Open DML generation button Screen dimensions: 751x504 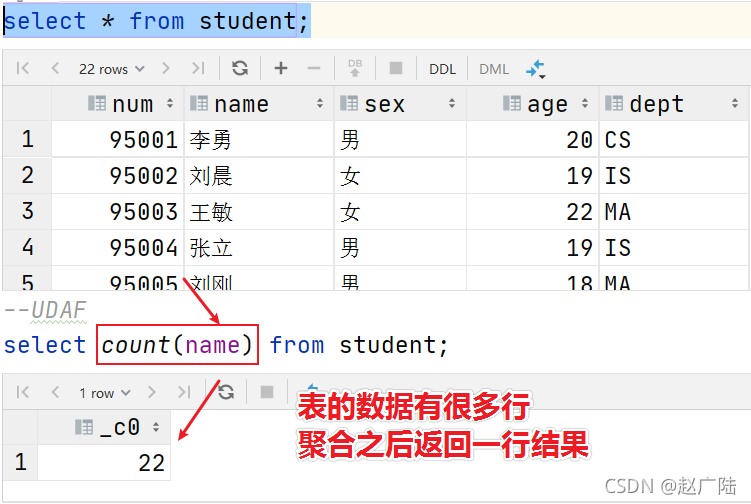coord(494,69)
